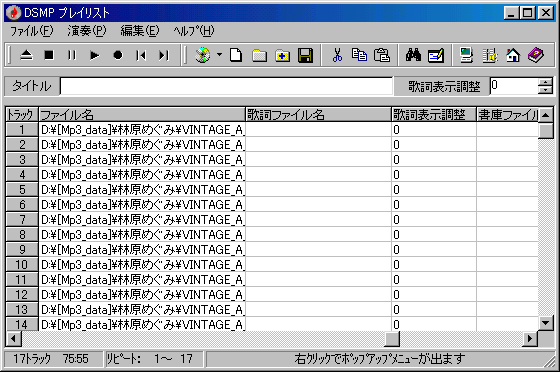The height and width of the screenshot is (372, 560).
Task: Click the 17トラック 75:55 status text
Action: [51, 358]
